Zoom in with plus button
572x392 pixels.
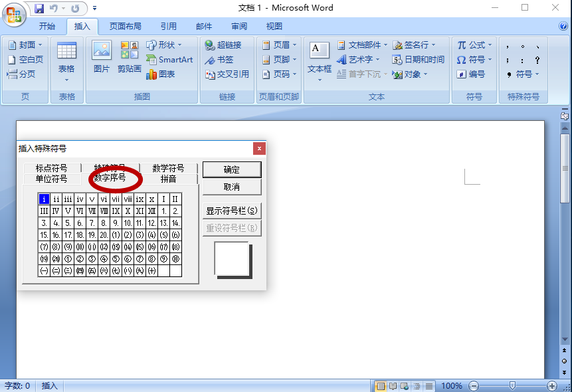coord(552,386)
